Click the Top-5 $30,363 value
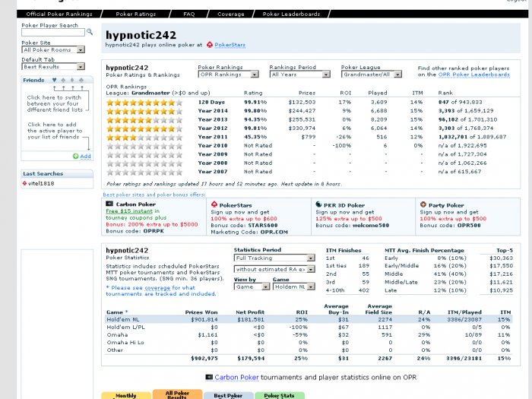 coord(501,258)
